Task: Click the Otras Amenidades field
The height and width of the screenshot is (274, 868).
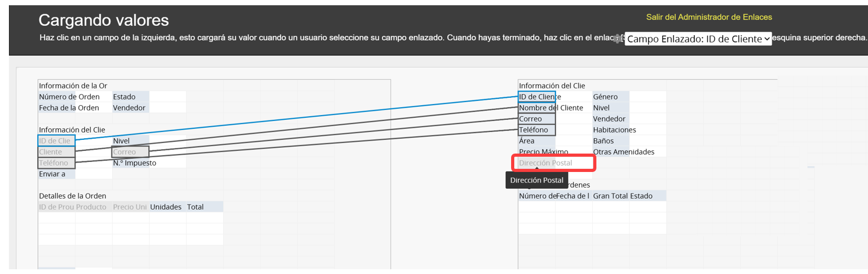Action: click(x=623, y=152)
